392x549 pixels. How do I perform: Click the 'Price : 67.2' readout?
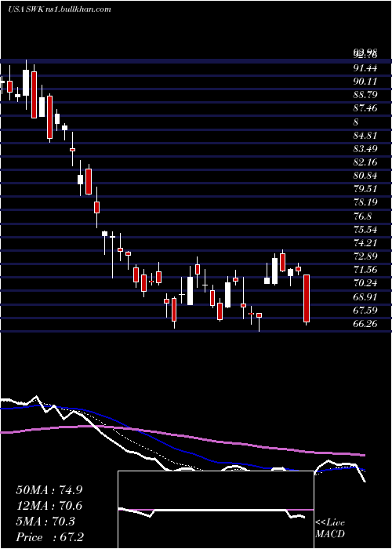(x=49, y=537)
